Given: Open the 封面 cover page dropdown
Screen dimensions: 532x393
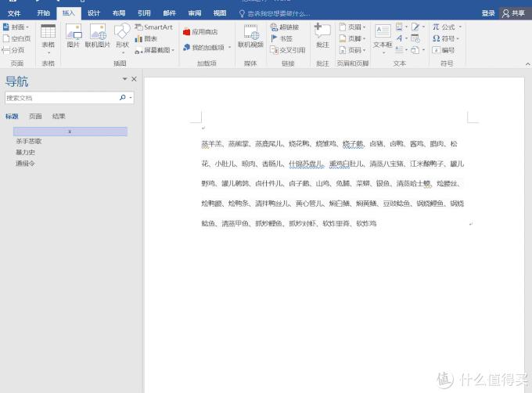Looking at the screenshot, I should tap(16, 27).
